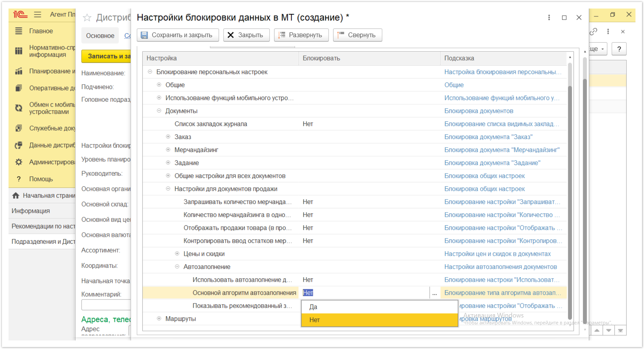Screen dimensions: 644x349
Task: Collapse Блокирование персональных настроек node
Action: (x=150, y=72)
